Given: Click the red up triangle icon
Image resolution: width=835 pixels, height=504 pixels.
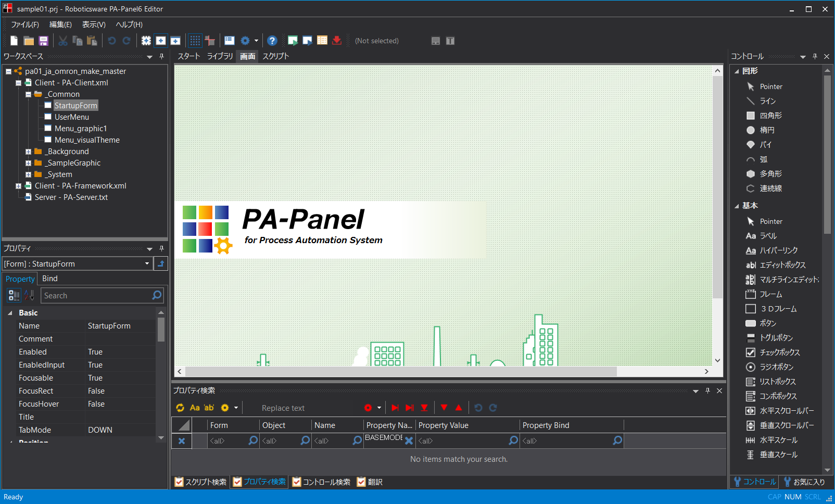Looking at the screenshot, I should [459, 408].
